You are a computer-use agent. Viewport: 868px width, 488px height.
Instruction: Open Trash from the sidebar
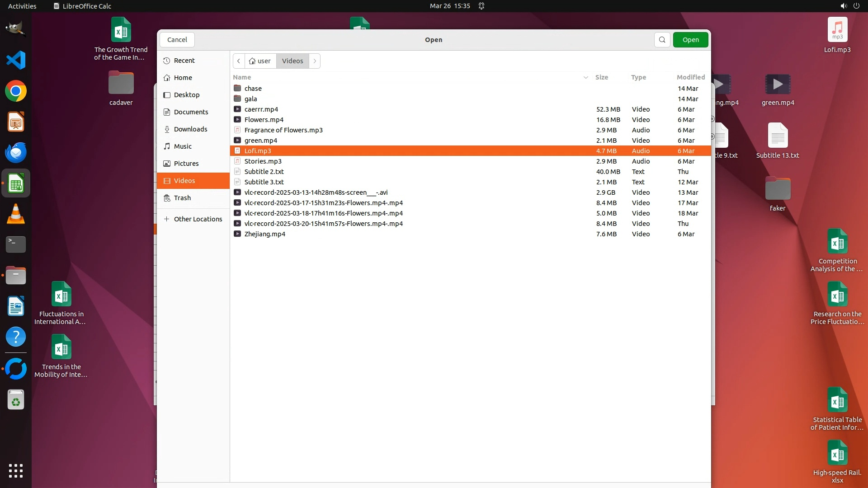tap(182, 198)
